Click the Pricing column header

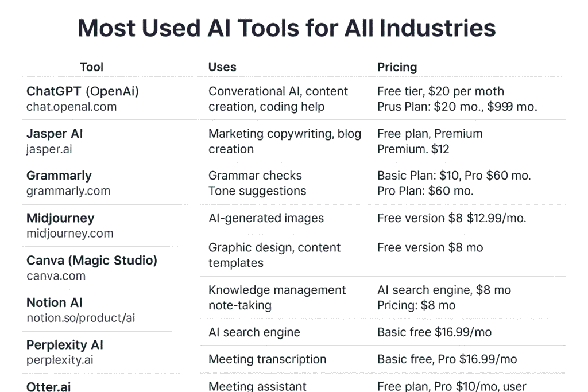397,67
